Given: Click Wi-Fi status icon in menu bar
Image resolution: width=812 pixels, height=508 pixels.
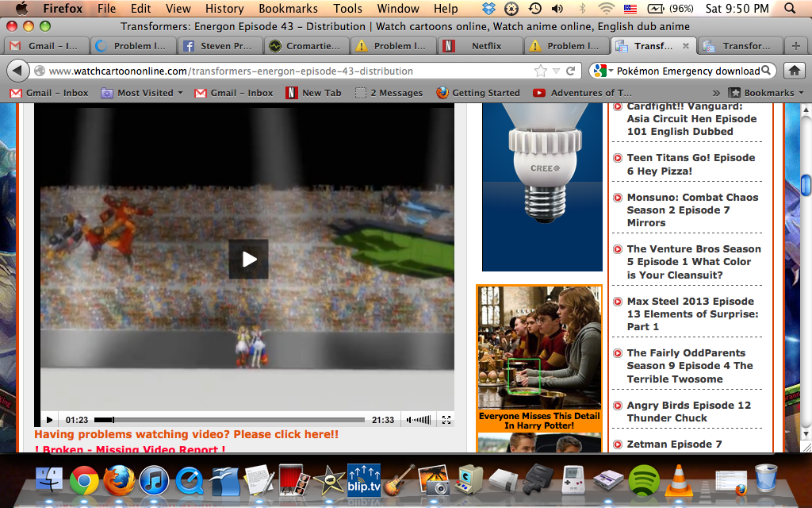Looking at the screenshot, I should [x=606, y=8].
